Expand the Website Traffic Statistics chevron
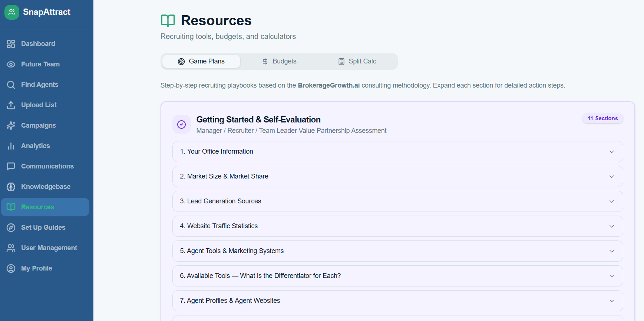 coord(612,226)
